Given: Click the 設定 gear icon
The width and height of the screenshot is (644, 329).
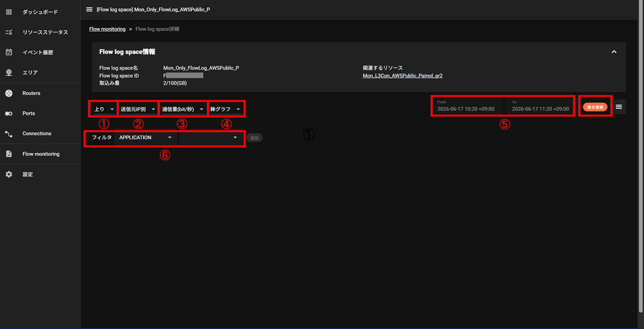Looking at the screenshot, I should (x=9, y=174).
